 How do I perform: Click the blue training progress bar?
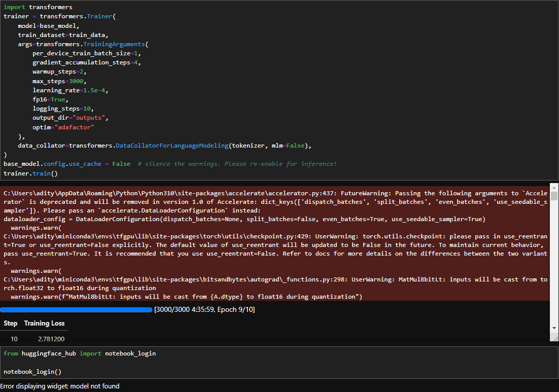click(x=76, y=309)
